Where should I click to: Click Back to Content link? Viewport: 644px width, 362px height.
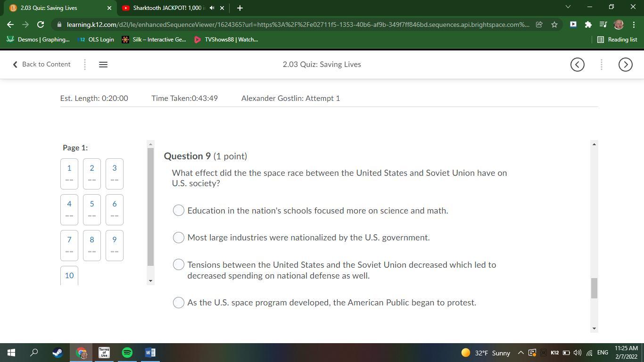(41, 65)
